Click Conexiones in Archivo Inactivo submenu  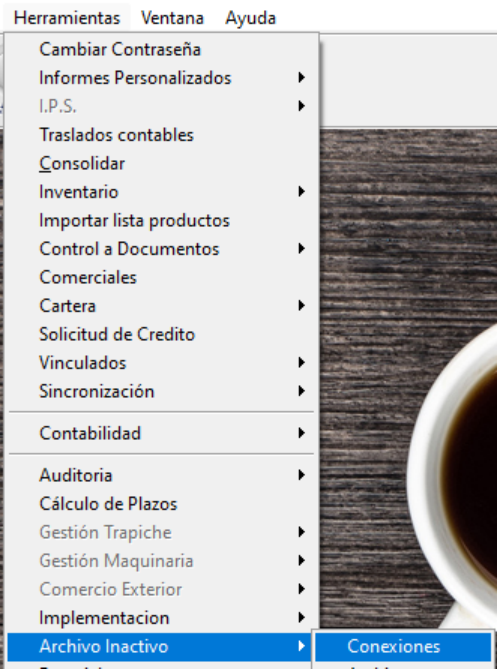[x=403, y=646]
